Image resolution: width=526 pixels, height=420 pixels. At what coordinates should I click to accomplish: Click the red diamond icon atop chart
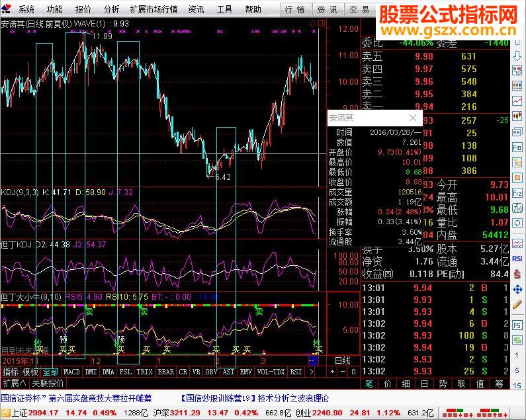pos(312,24)
